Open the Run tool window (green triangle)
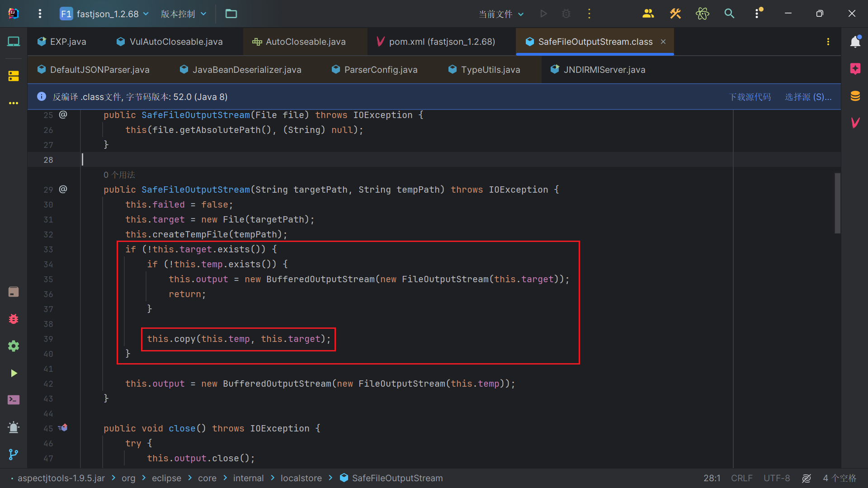 (14, 373)
